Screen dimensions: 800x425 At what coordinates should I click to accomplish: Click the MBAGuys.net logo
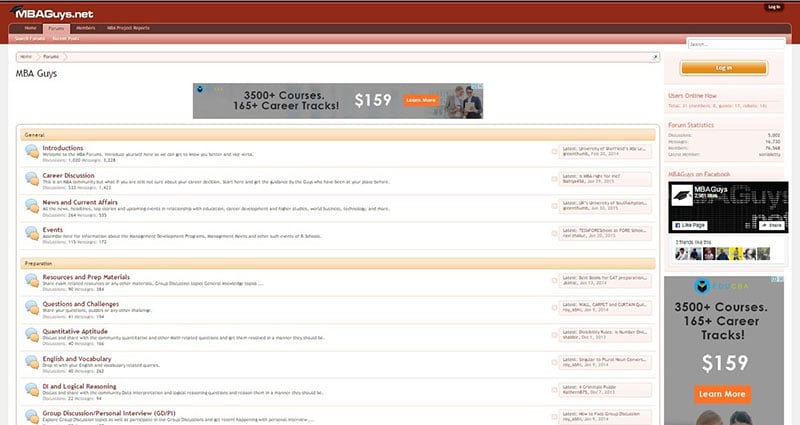point(52,12)
